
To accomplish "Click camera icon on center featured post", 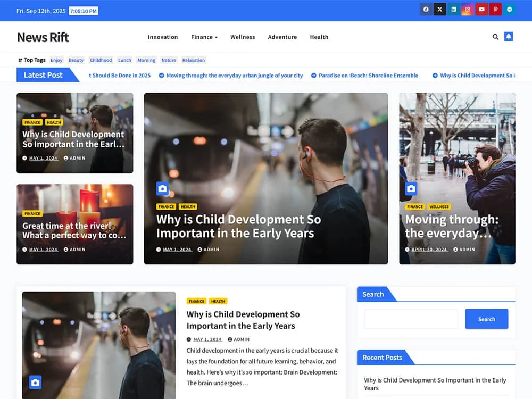I will [163, 188].
